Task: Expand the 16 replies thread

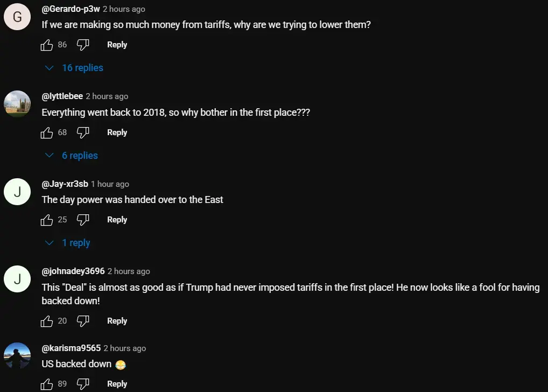Action: tap(75, 68)
